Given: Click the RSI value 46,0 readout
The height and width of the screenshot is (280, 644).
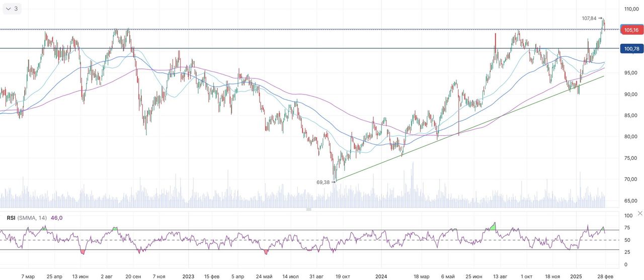Looking at the screenshot, I should pyautogui.click(x=57, y=218).
